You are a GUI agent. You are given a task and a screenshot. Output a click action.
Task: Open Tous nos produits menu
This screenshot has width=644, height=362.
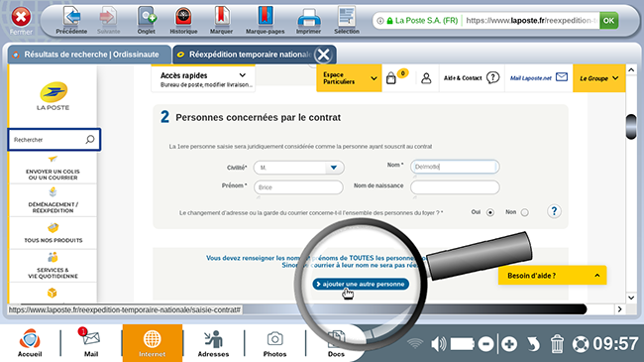(x=53, y=233)
